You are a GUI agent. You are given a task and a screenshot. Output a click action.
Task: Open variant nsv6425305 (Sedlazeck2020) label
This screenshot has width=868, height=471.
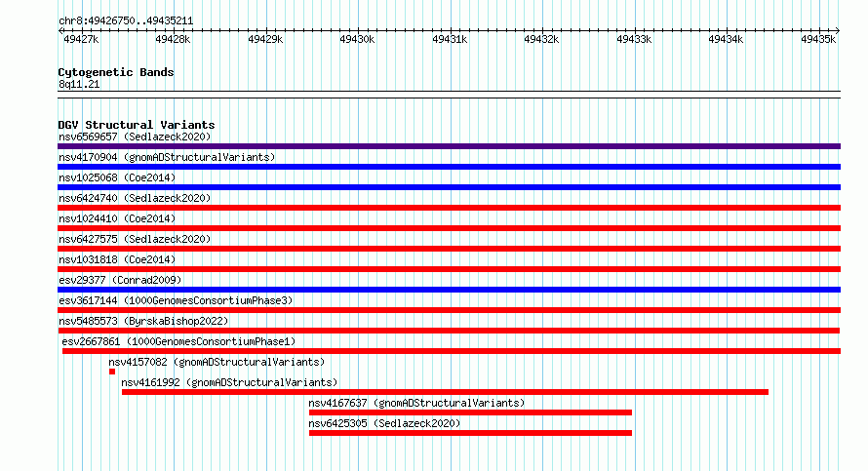(384, 423)
